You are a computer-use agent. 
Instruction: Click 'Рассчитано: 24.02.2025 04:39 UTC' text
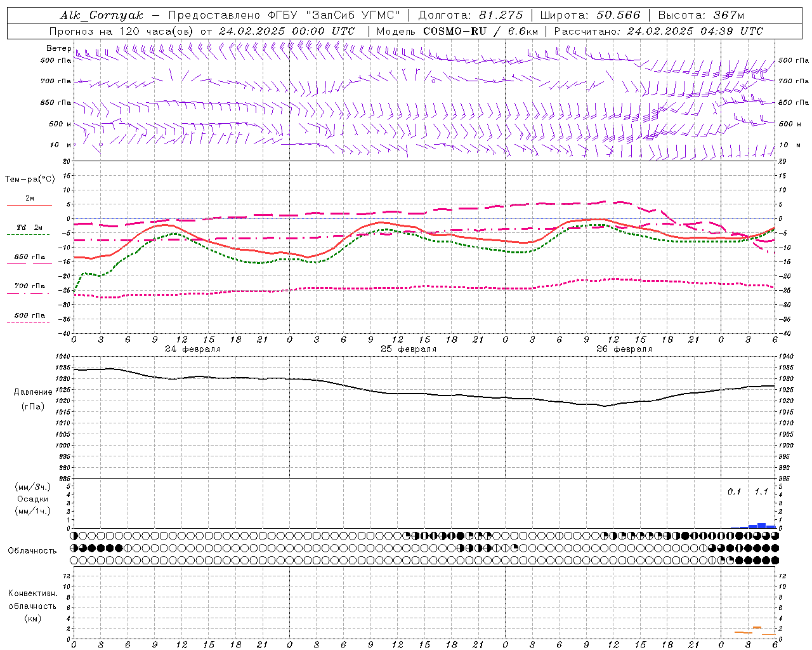[x=658, y=31]
